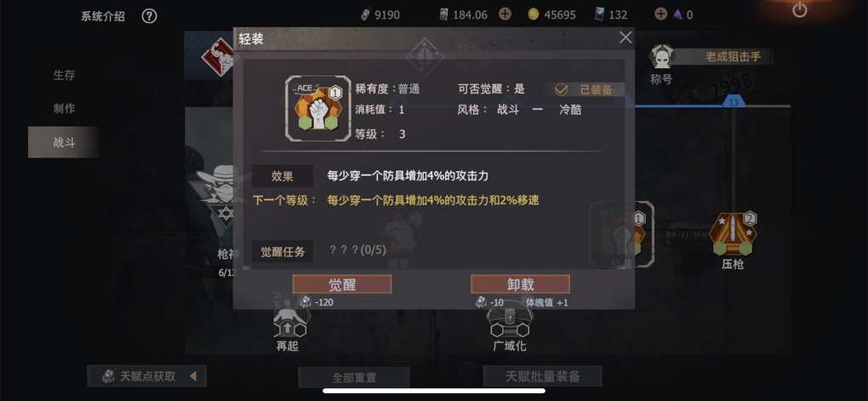
Task: Close the 轻装 dialog
Action: pyautogui.click(x=625, y=37)
